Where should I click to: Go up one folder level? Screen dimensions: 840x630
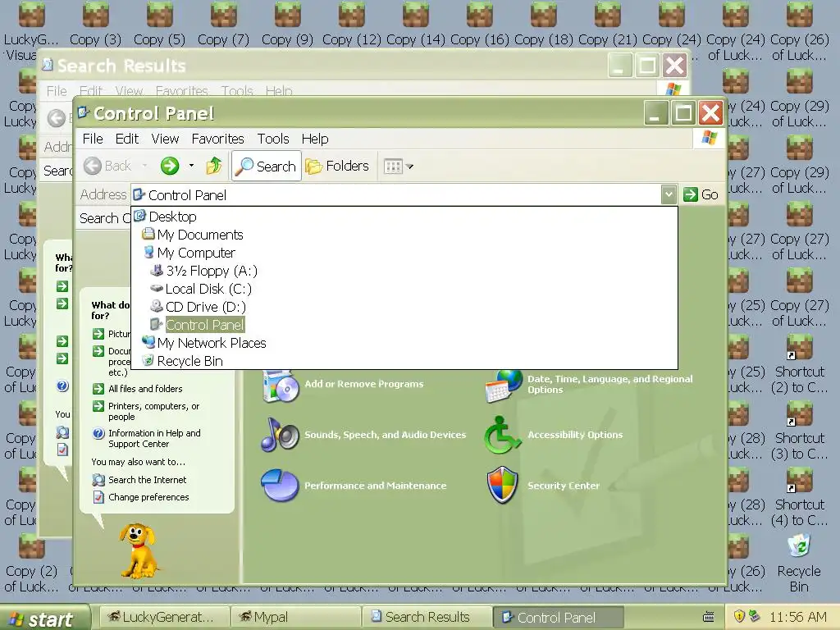coord(214,166)
